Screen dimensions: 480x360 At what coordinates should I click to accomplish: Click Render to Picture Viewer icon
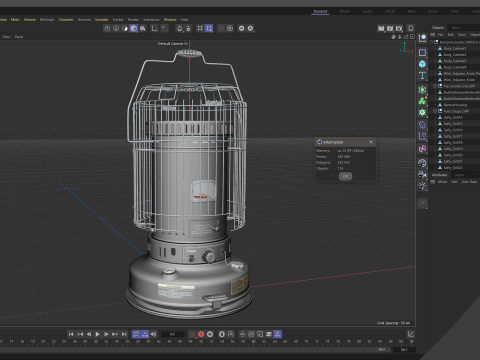click(390, 28)
